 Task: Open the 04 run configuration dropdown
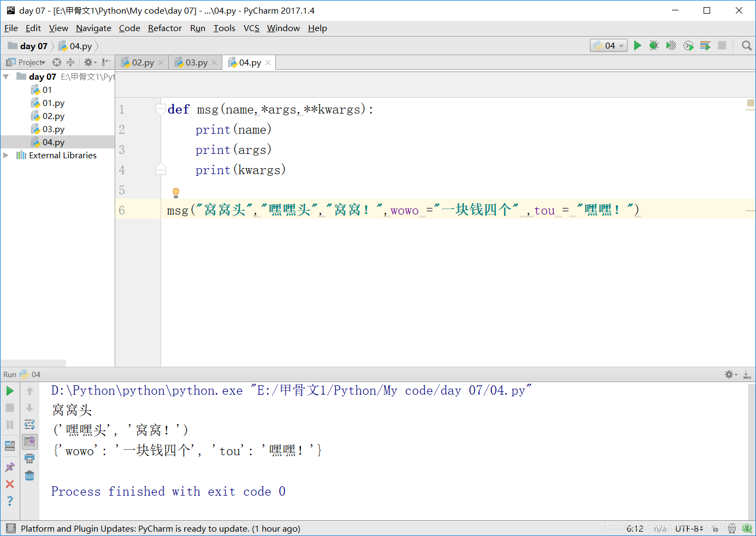pos(609,46)
